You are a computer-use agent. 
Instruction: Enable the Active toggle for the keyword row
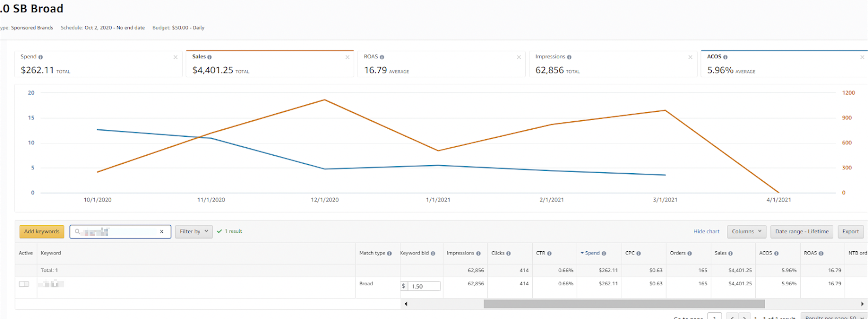(24, 284)
